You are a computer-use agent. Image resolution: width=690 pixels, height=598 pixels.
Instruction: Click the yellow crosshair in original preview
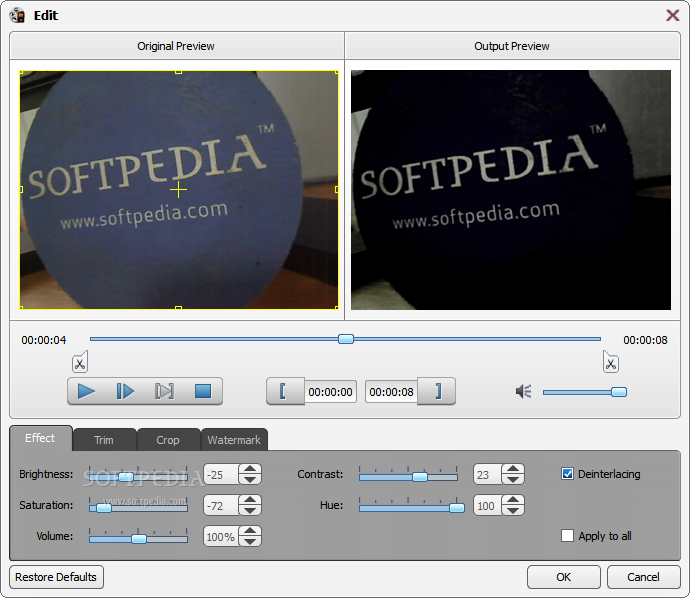[x=179, y=190]
